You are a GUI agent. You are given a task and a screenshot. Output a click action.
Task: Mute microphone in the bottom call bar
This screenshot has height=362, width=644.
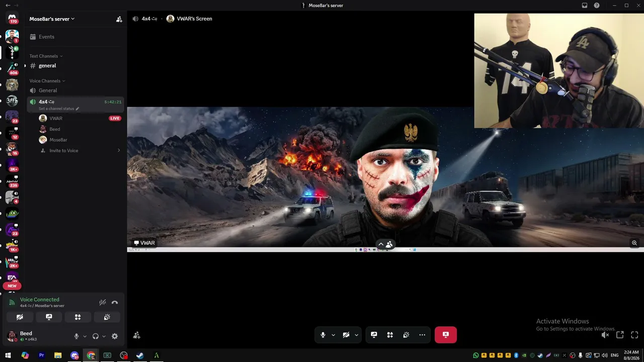click(x=323, y=335)
